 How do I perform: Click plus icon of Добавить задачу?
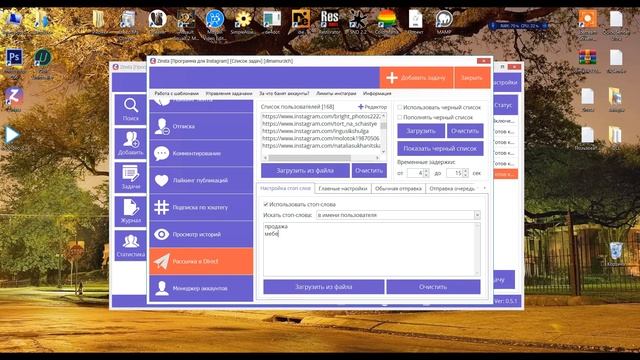pyautogui.click(x=392, y=78)
